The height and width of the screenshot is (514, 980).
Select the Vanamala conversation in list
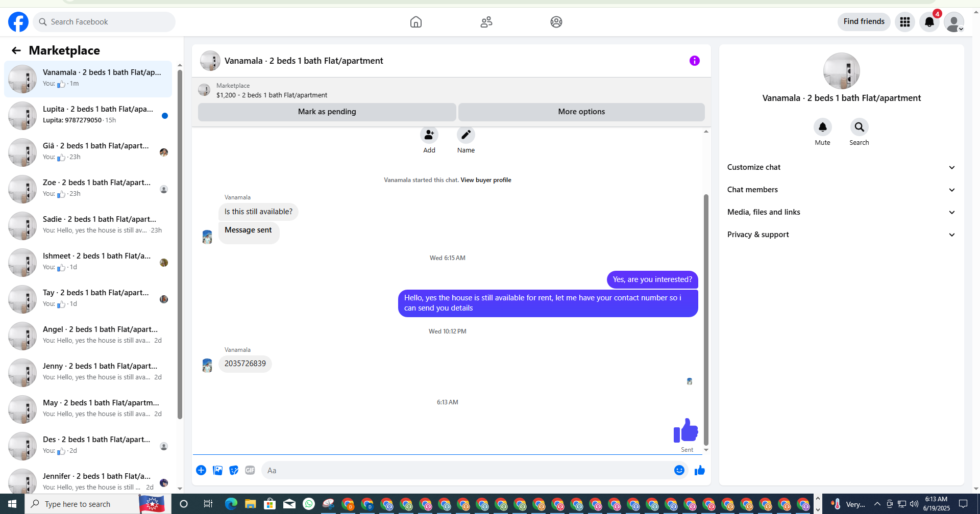tap(88, 79)
